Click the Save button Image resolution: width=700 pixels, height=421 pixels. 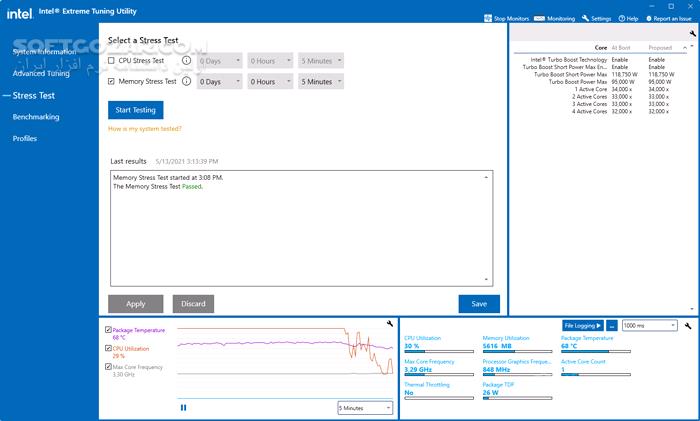(x=479, y=304)
